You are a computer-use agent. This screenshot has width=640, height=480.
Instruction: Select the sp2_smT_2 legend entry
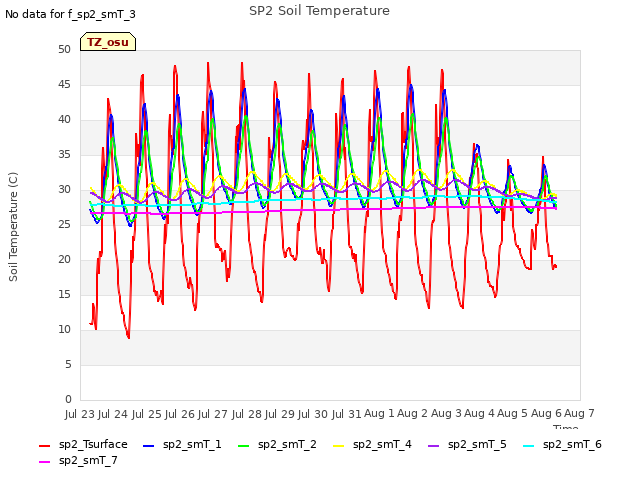coord(287,444)
